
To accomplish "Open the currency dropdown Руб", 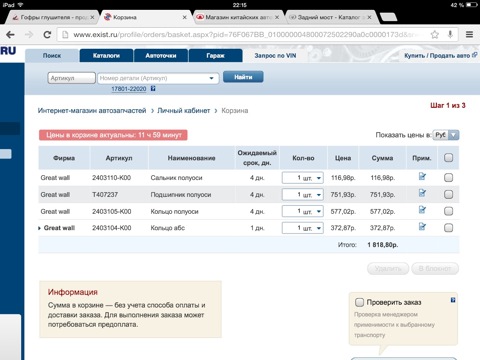I will pyautogui.click(x=446, y=135).
